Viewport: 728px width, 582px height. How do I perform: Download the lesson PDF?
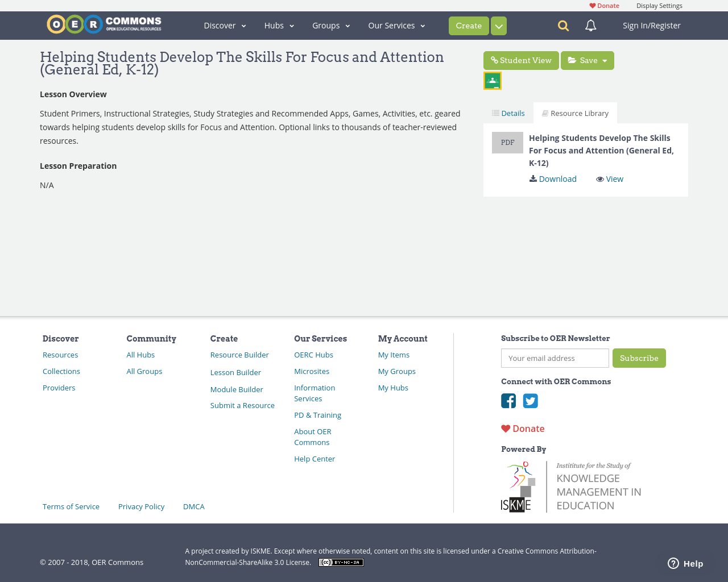pos(552,178)
